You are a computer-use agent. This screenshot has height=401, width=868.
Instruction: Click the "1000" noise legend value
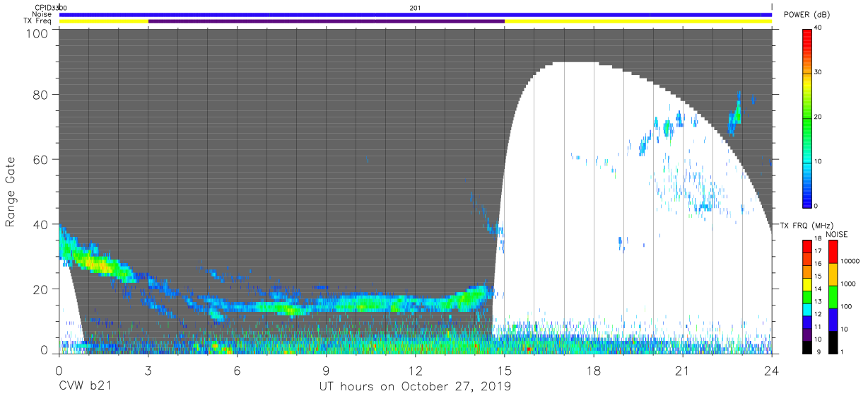tap(849, 285)
